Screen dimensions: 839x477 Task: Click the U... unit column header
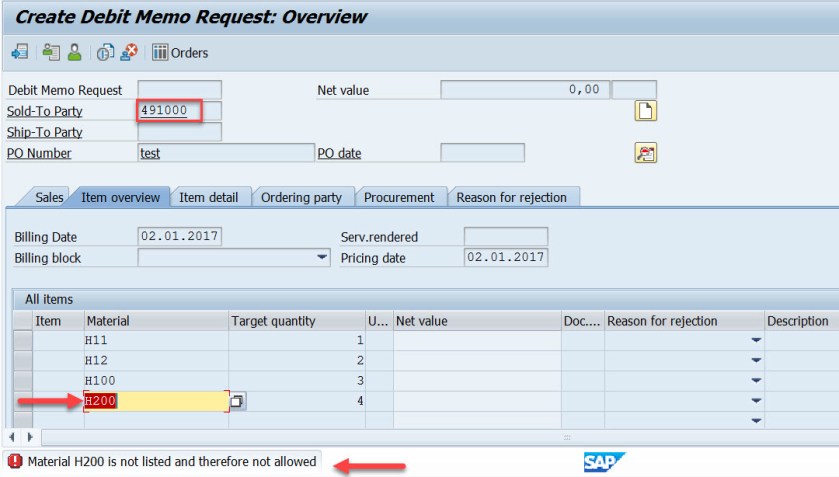[x=379, y=321]
